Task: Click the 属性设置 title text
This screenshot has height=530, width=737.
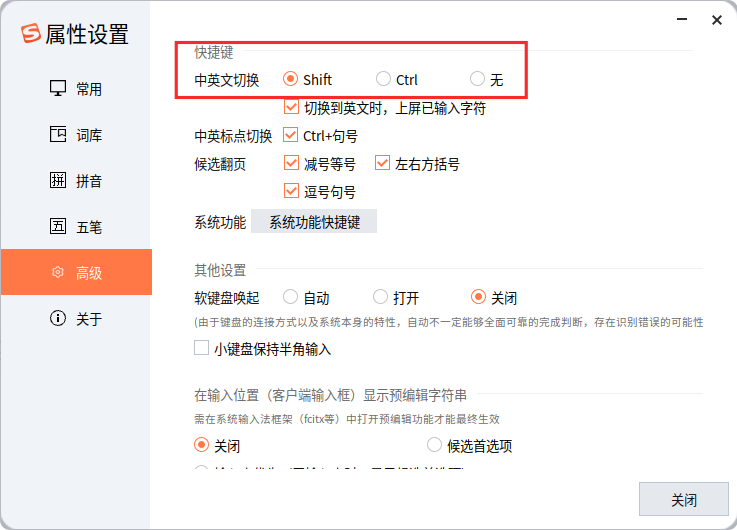Action: (x=87, y=34)
